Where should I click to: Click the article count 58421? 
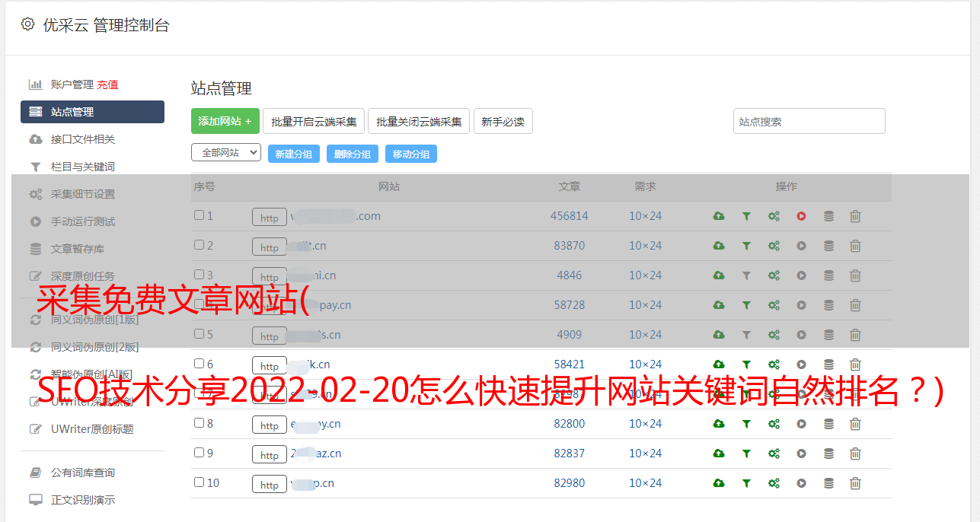coord(570,364)
